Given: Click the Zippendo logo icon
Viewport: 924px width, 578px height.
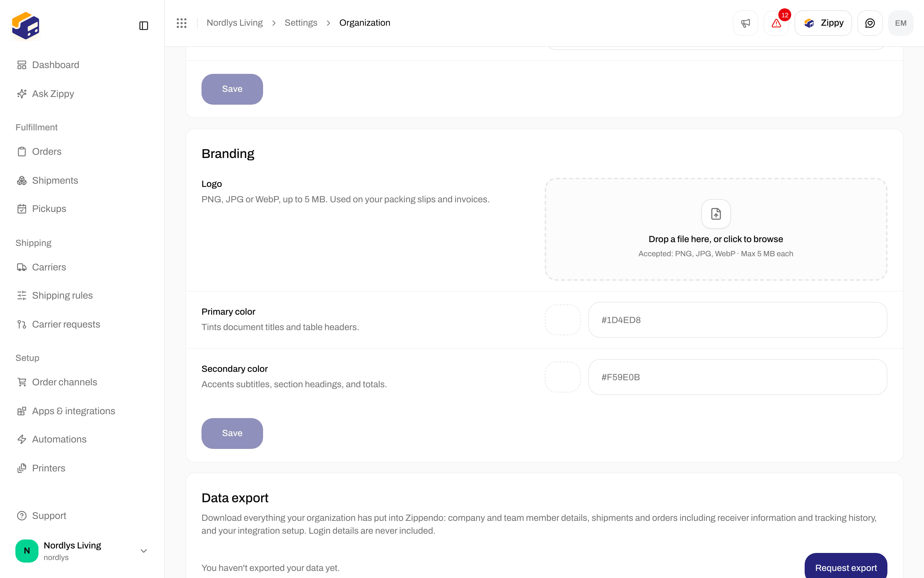Looking at the screenshot, I should [26, 26].
